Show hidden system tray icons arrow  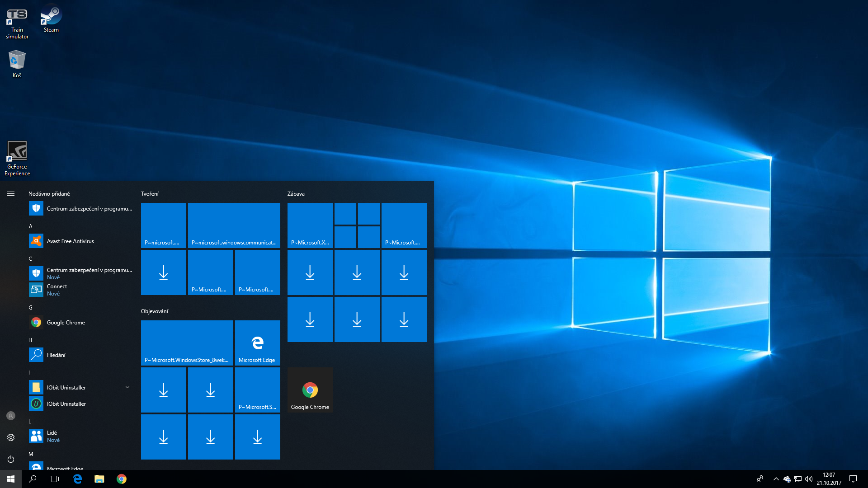pos(776,479)
